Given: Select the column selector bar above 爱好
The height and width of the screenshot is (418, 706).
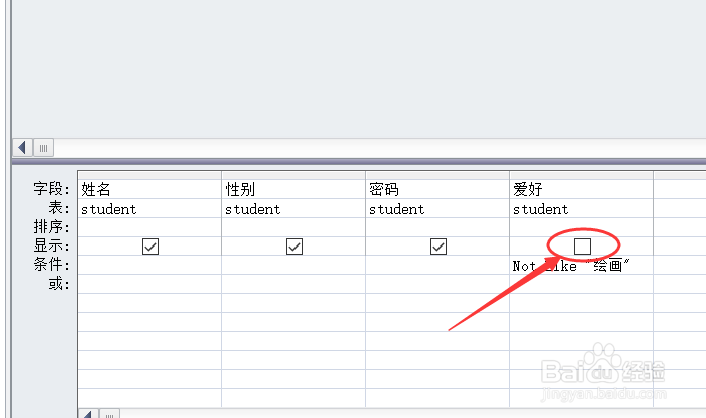Looking at the screenshot, I should [x=582, y=175].
